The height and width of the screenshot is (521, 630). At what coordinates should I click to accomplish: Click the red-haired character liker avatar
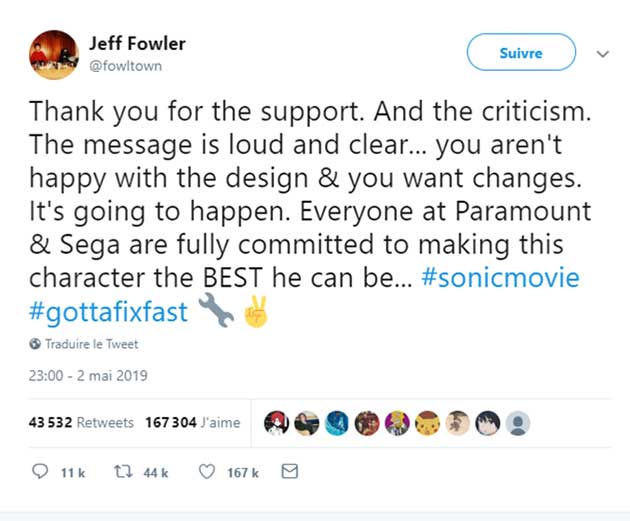[x=277, y=423]
